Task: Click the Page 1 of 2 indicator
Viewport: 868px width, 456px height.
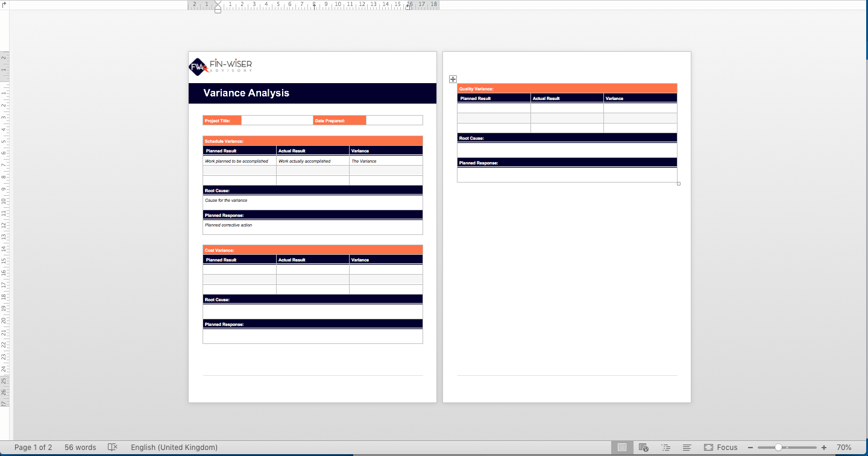Action: [x=33, y=448]
